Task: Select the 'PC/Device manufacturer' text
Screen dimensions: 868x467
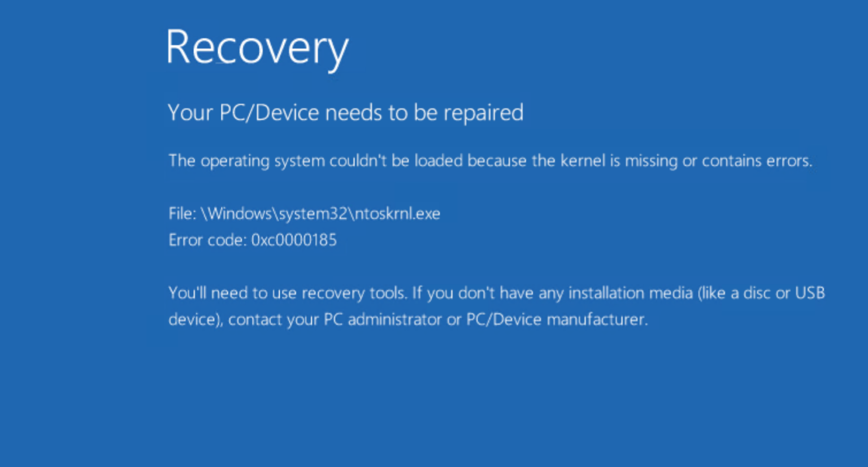Action: (557, 319)
